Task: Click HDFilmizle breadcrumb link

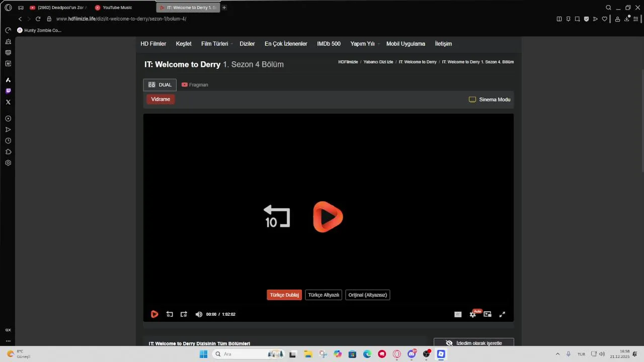Action: click(x=348, y=62)
